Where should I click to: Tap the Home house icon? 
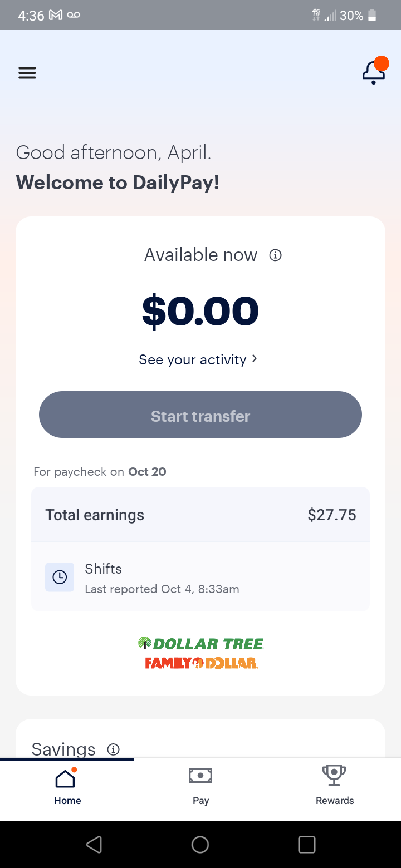(65, 778)
